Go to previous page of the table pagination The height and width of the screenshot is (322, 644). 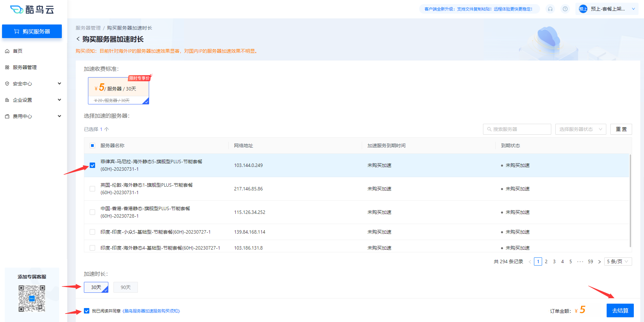click(x=530, y=262)
